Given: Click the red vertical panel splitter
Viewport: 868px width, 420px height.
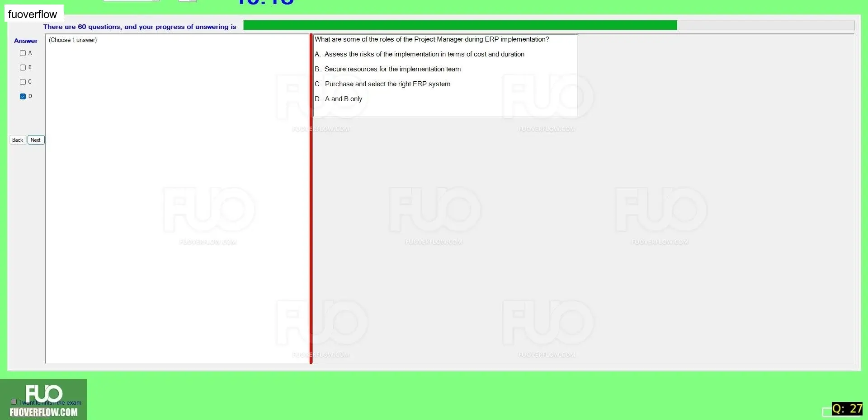Looking at the screenshot, I should [x=311, y=199].
